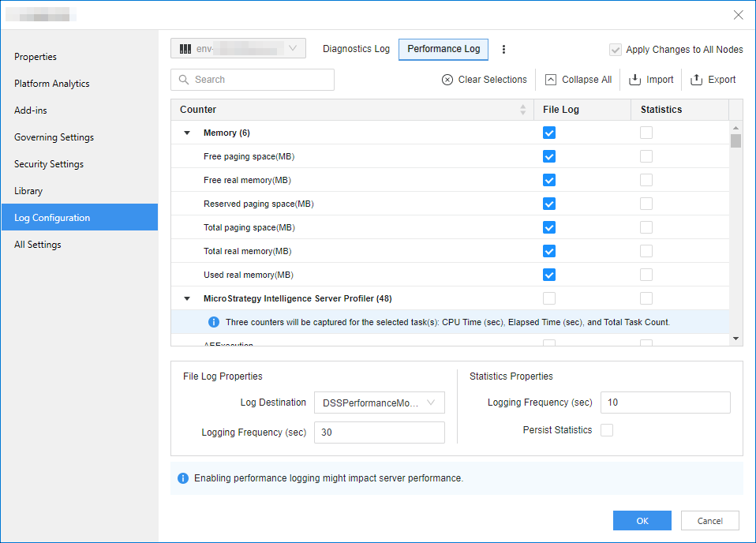Viewport: 756px width, 543px height.
Task: Click the counter list scrollbar down arrow
Action: (735, 339)
